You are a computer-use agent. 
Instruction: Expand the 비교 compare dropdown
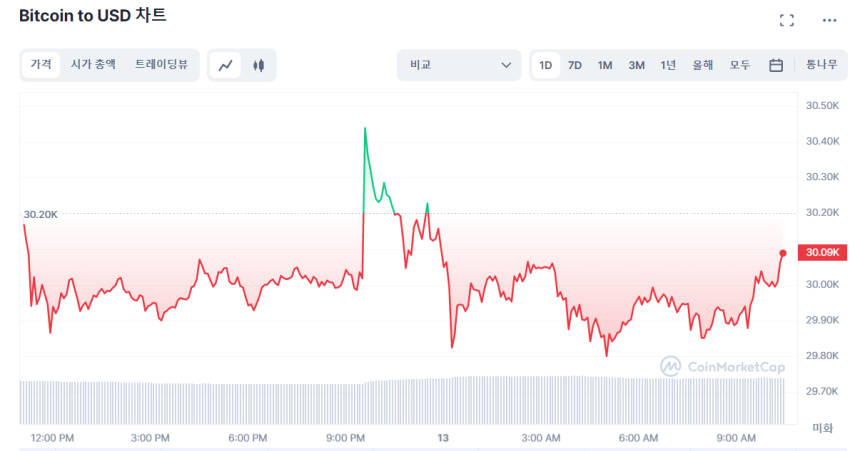pos(459,66)
